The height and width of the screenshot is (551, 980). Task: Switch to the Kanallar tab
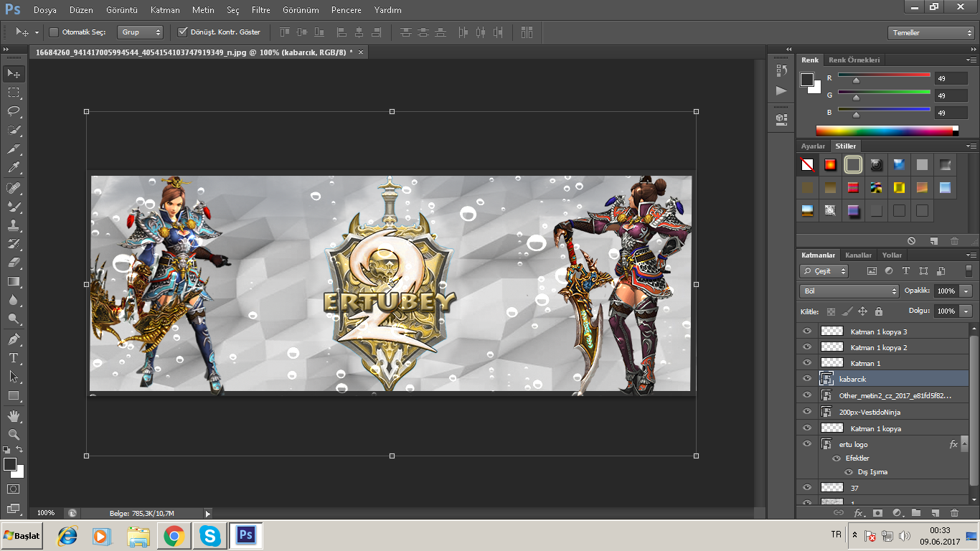(x=858, y=255)
